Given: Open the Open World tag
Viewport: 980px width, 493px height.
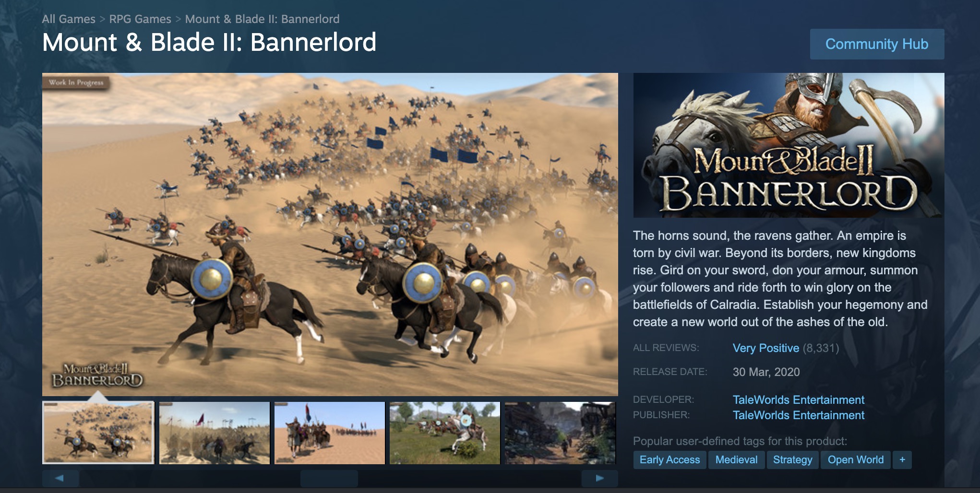Looking at the screenshot, I should tap(855, 459).
